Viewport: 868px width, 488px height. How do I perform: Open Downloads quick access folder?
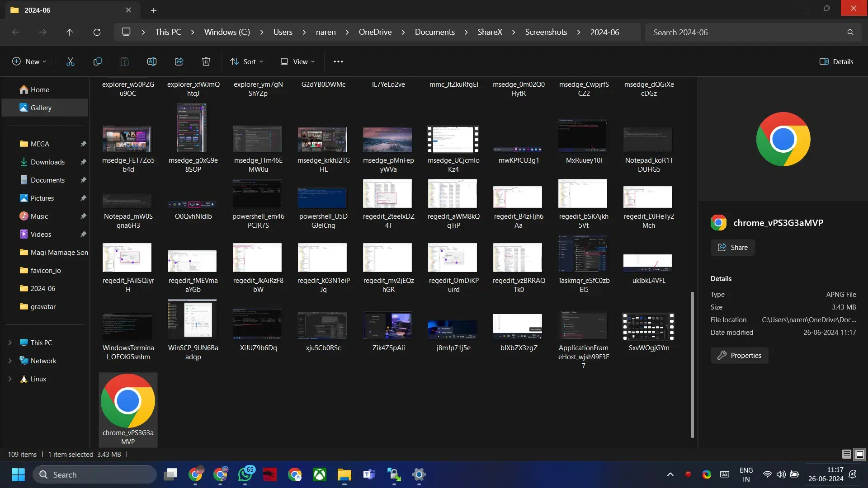pos(45,162)
